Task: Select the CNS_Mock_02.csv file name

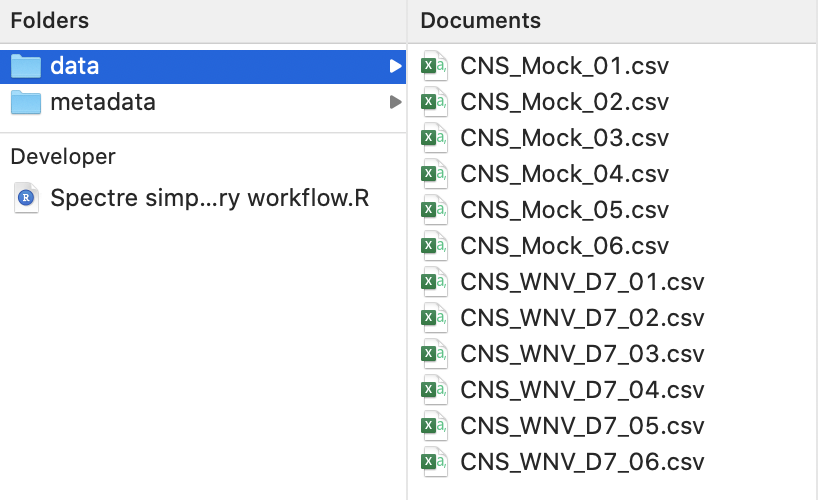Action: [564, 102]
